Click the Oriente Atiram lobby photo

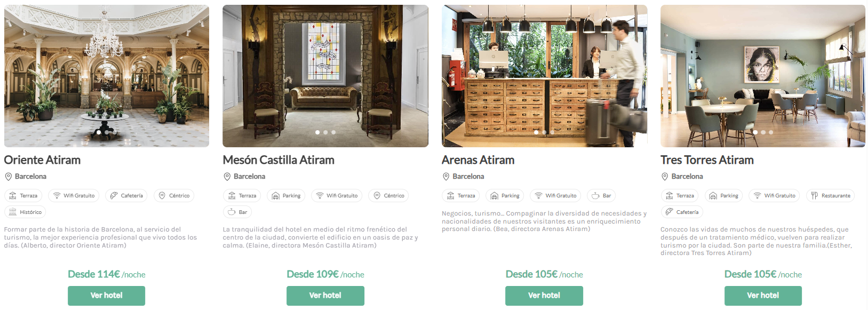(x=107, y=75)
